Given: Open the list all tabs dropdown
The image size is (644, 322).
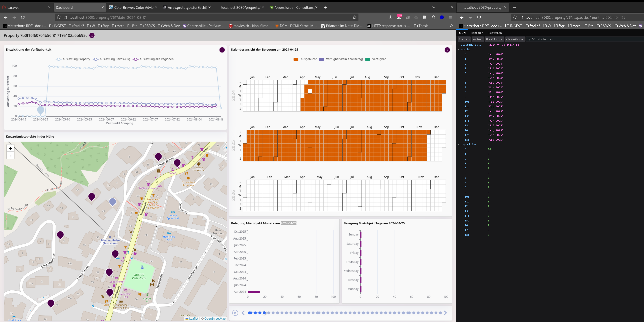Looking at the screenshot, I should [x=434, y=7].
